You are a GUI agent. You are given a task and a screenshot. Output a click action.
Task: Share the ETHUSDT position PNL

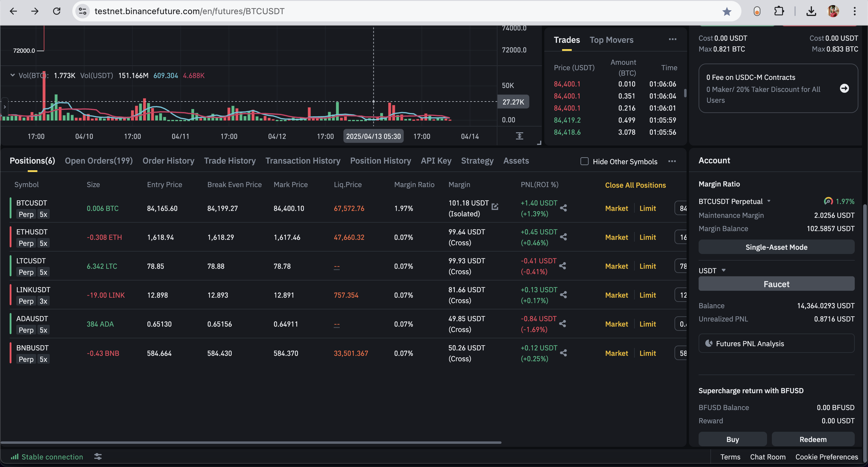[x=563, y=237]
